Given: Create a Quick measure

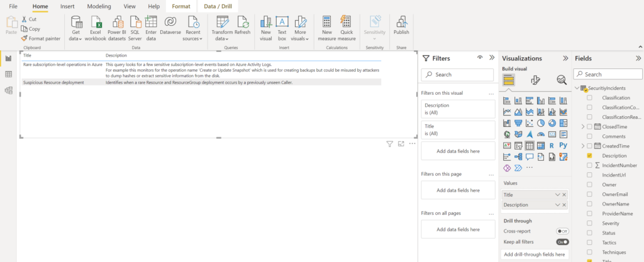Looking at the screenshot, I should point(347,28).
